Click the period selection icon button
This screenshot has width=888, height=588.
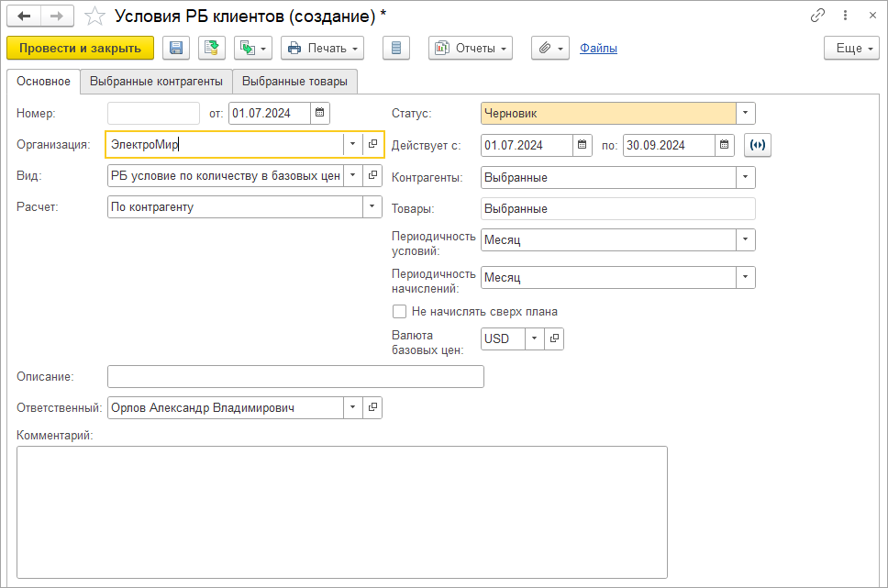(758, 145)
